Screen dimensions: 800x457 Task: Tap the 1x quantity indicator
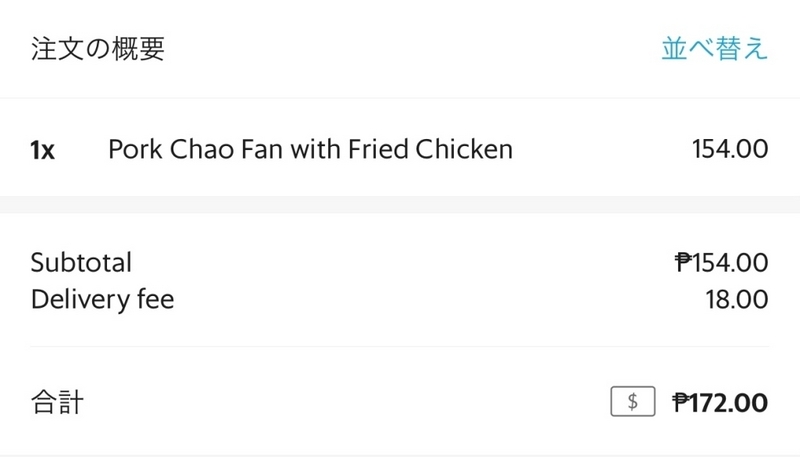pyautogui.click(x=42, y=150)
